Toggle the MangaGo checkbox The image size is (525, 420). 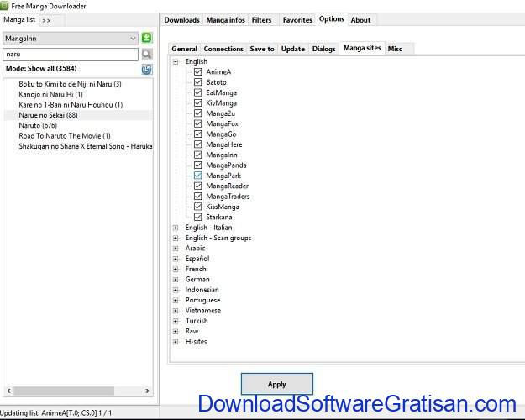tap(198, 134)
